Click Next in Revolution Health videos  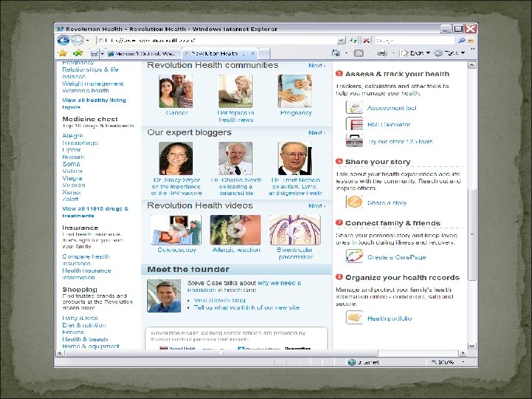317,205
